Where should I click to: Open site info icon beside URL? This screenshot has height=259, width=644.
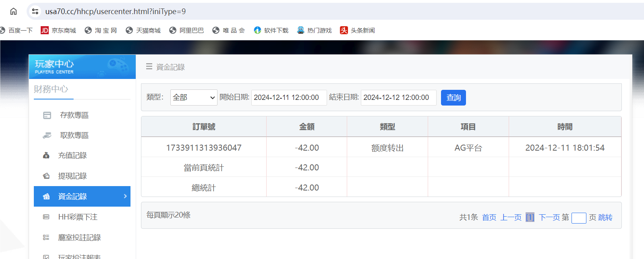(x=35, y=11)
